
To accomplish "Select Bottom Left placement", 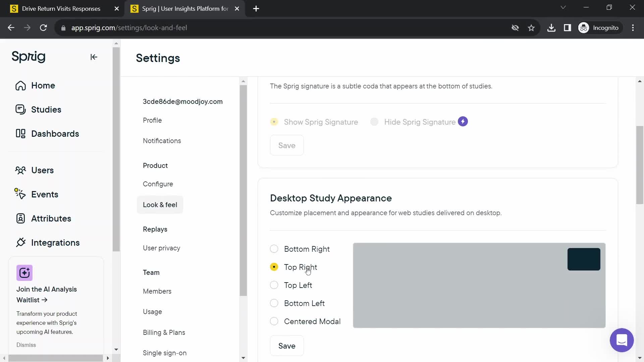I will coord(274,303).
